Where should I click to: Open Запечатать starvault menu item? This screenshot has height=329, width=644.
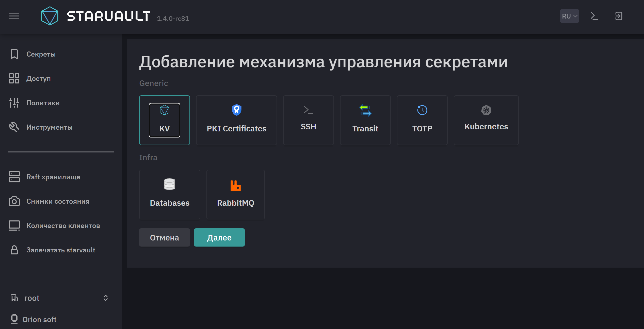61,250
